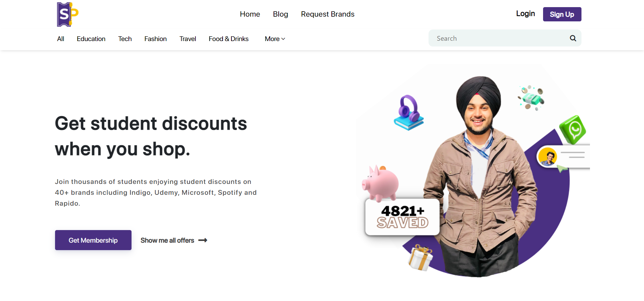The height and width of the screenshot is (301, 644).
Task: Click the pink piggy bank icon
Action: (380, 183)
